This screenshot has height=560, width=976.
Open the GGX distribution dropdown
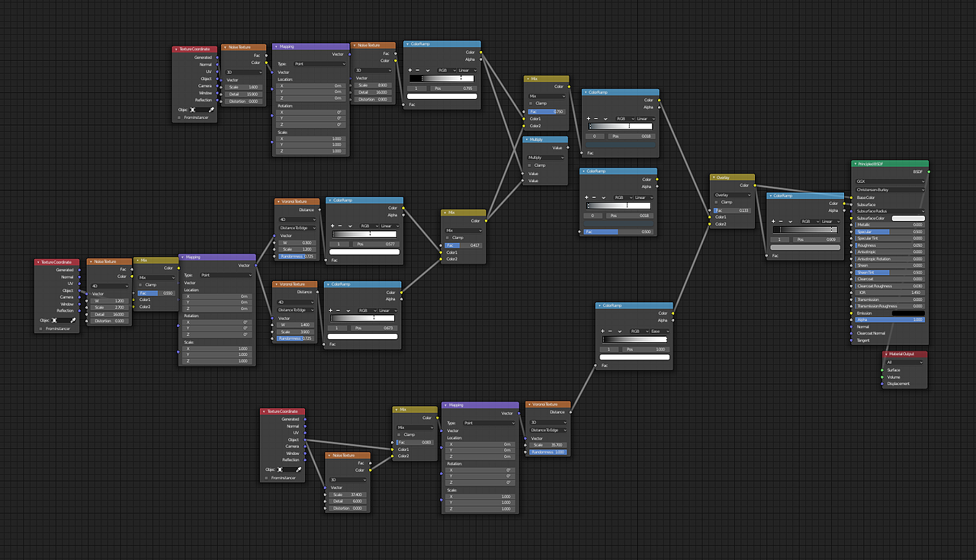(x=890, y=181)
